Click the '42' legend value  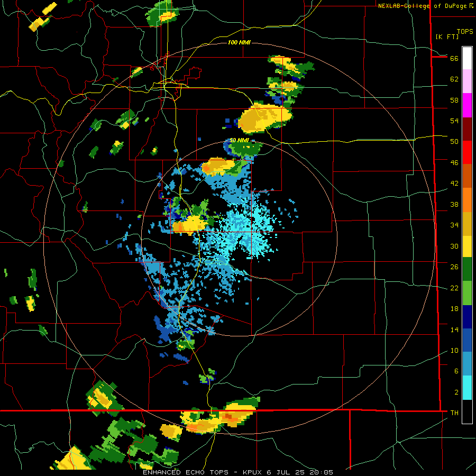[x=454, y=183]
